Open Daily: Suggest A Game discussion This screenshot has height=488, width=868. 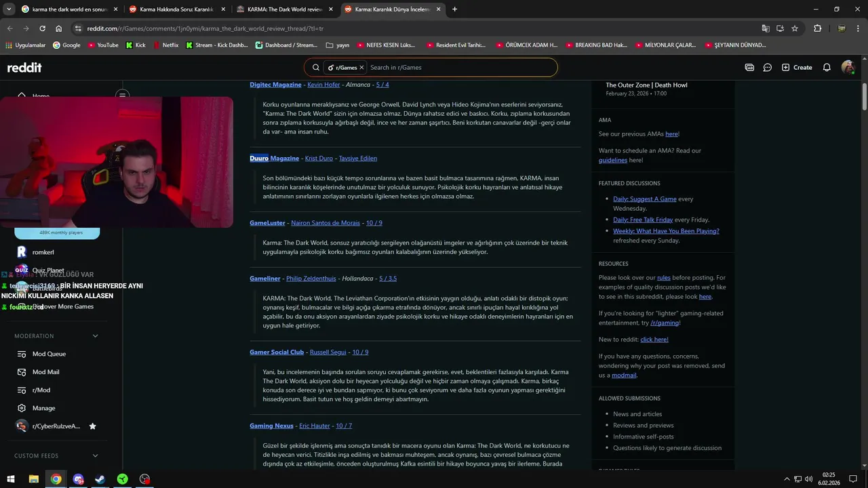(x=645, y=199)
